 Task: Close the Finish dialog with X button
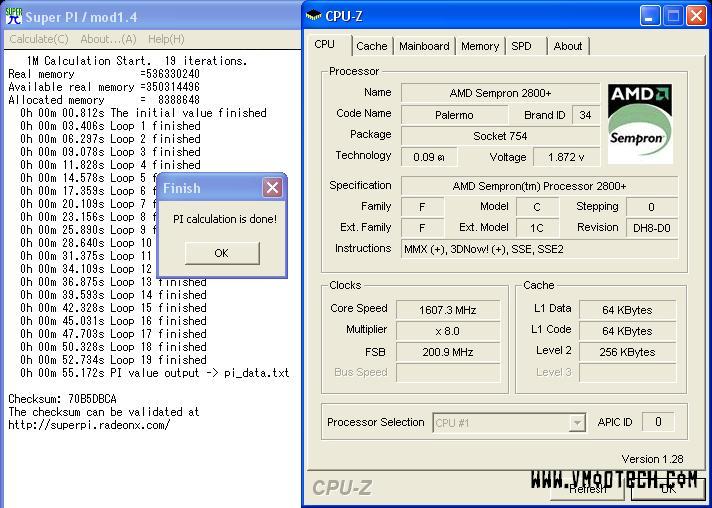[272, 187]
